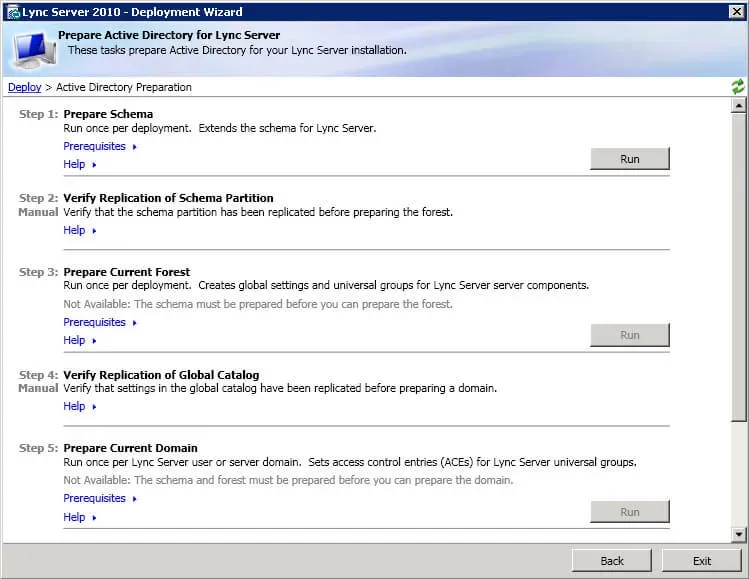Screen dimensions: 749x579
Task: Expand Prerequisites under Prepare Current Forest
Action: [100, 322]
